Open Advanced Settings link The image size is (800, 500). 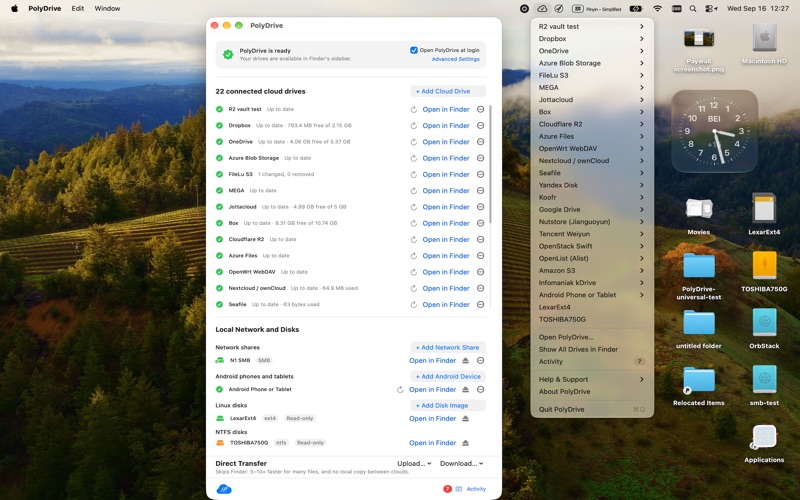(456, 59)
